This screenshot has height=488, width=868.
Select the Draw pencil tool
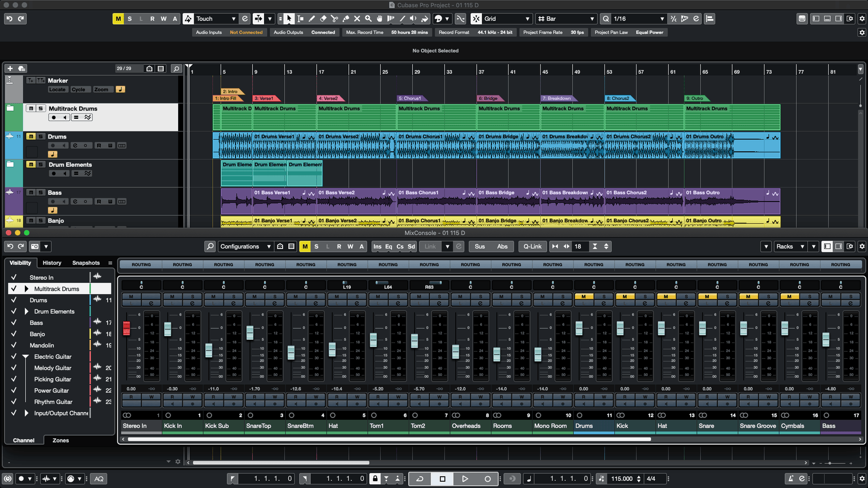(x=312, y=19)
